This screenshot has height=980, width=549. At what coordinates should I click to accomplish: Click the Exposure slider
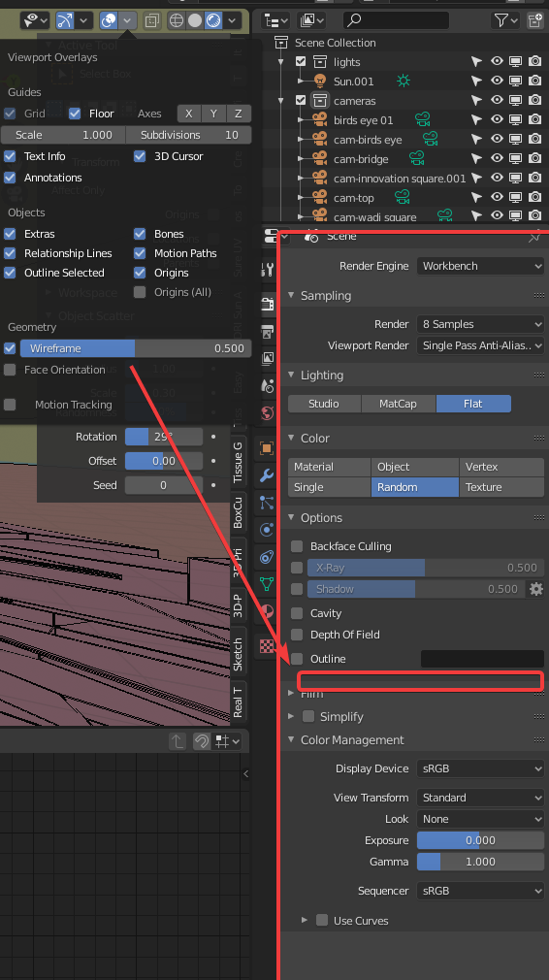480,840
